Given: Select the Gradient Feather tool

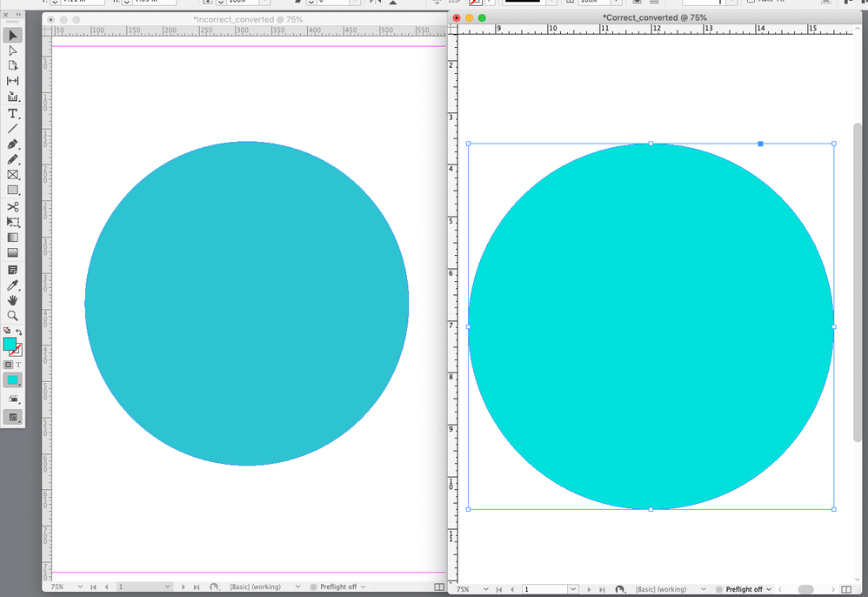Looking at the screenshot, I should click(x=13, y=252).
